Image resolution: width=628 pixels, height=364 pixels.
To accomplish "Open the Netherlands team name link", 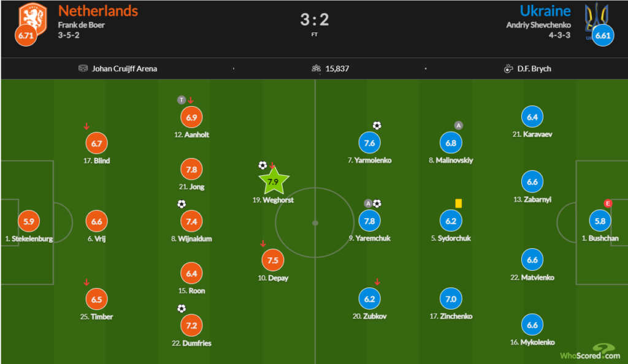I will (x=98, y=11).
